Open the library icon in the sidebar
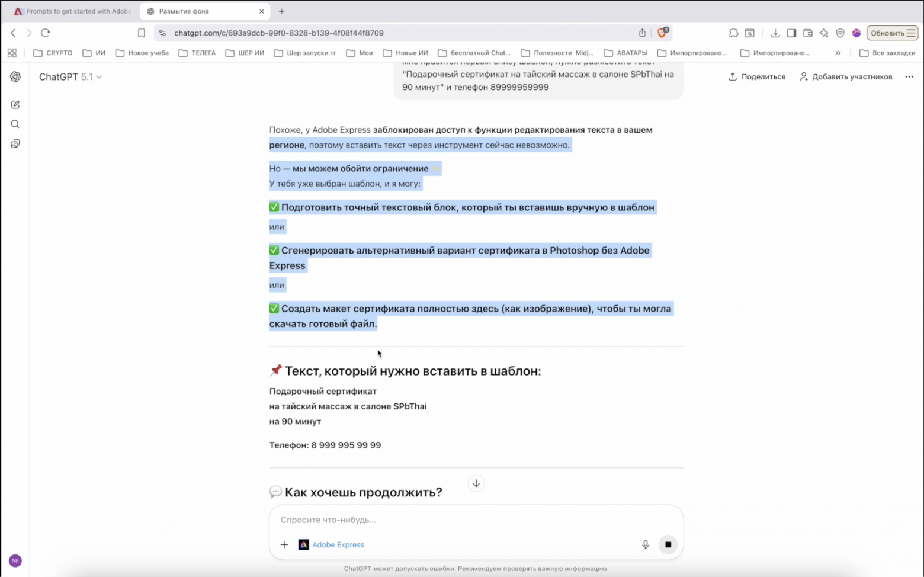The width and height of the screenshot is (924, 577). point(15,144)
